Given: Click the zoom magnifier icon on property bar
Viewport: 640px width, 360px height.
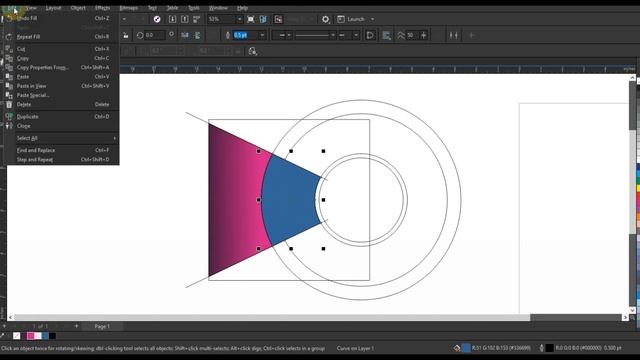Looking at the screenshot, I should 253,51.
